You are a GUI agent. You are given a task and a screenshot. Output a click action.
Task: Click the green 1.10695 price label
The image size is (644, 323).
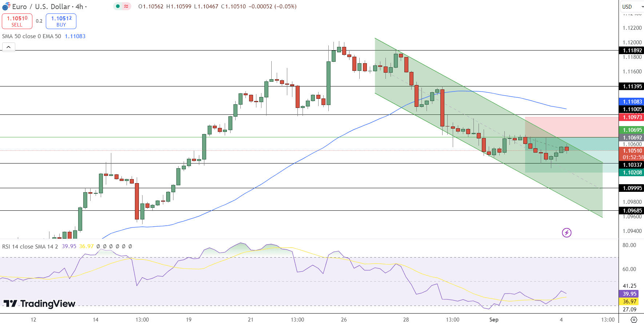click(631, 130)
